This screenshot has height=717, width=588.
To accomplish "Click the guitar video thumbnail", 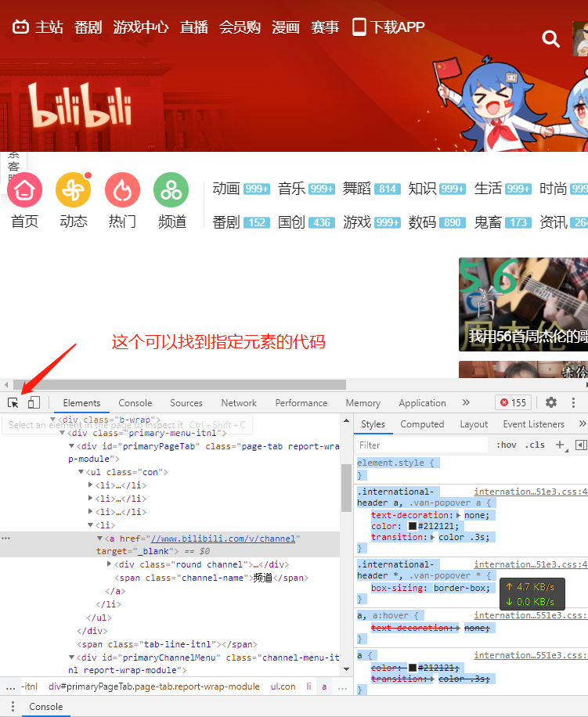I will [523, 304].
